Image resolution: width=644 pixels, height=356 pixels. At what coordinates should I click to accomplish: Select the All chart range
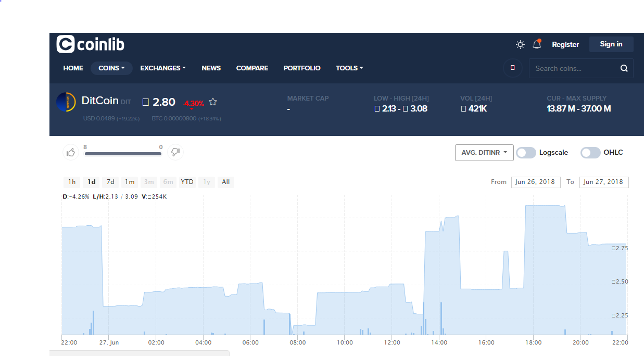tap(225, 182)
